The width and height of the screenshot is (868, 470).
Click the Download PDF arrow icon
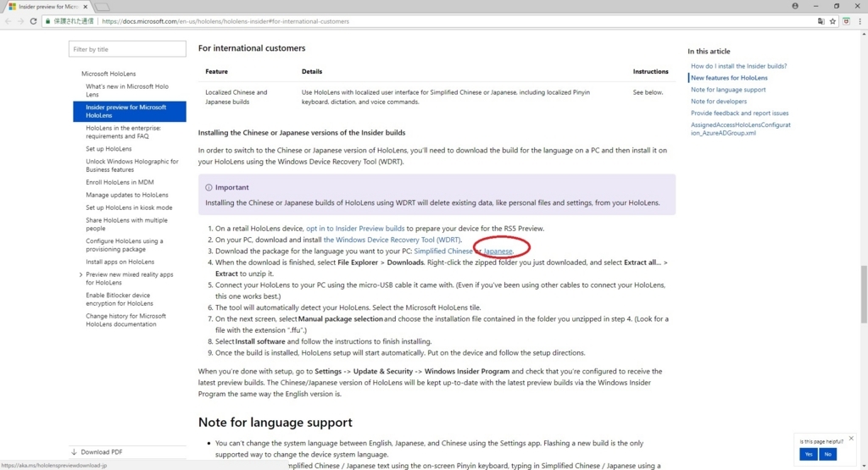[74, 451]
